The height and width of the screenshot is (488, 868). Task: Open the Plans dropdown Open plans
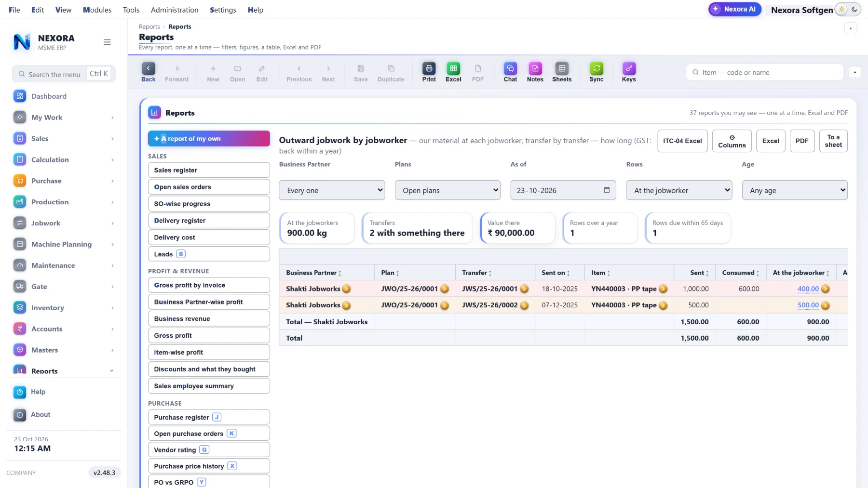(x=448, y=190)
